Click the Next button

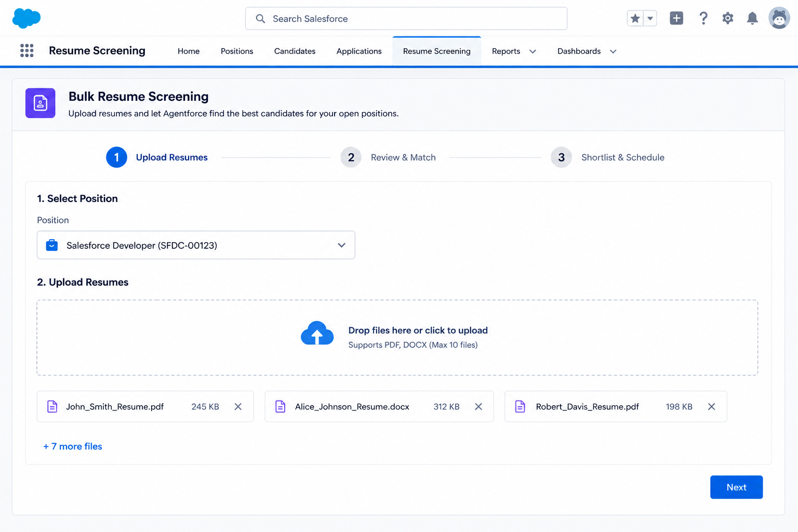click(736, 487)
